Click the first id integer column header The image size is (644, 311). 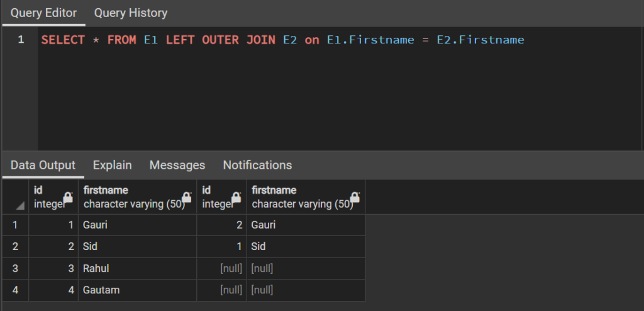pyautogui.click(x=53, y=197)
